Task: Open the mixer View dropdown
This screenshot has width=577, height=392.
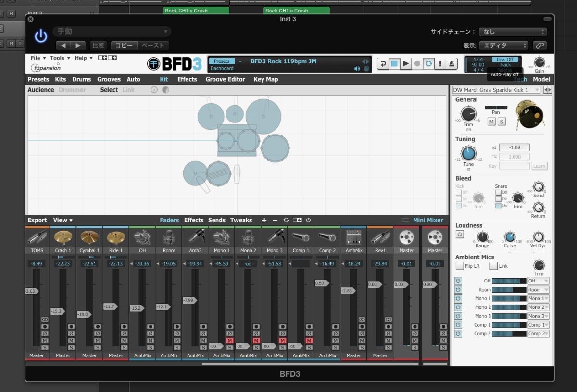Action: click(x=63, y=220)
